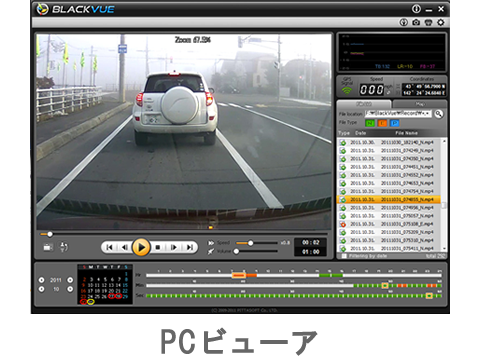
Task: Toggle the blue P file type filter
Action: pyautogui.click(x=394, y=123)
